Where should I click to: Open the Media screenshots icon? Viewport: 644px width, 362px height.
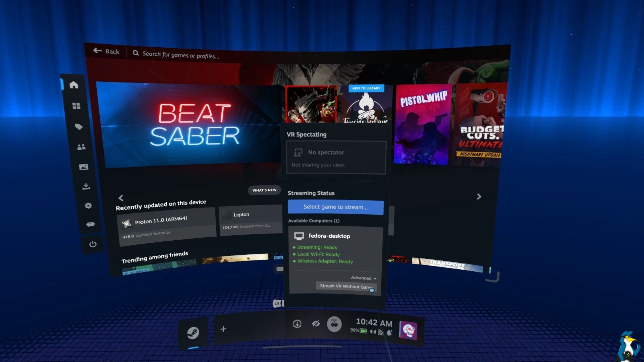pyautogui.click(x=84, y=167)
